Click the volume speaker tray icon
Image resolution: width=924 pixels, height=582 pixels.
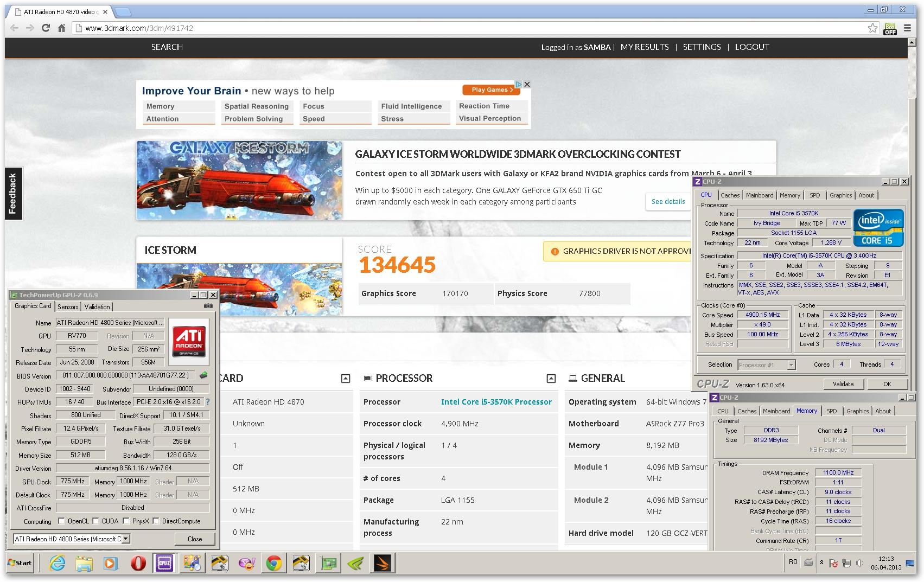[859, 563]
